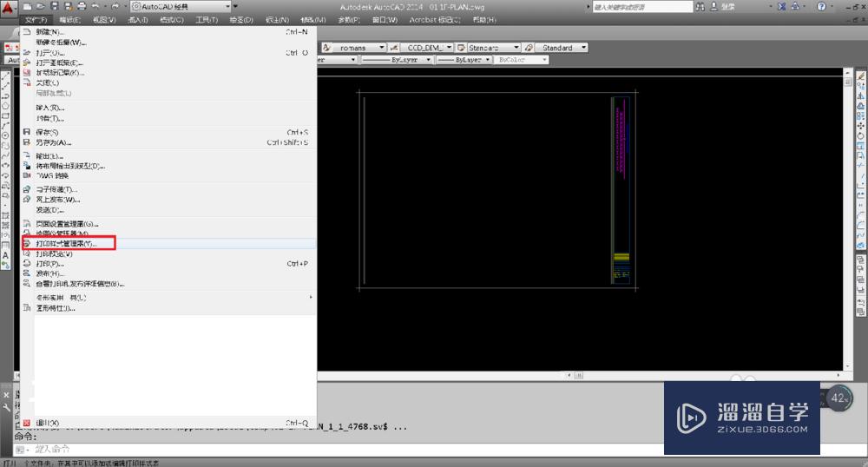Open the 绘图(D) menu
The image size is (868, 467).
(x=241, y=20)
